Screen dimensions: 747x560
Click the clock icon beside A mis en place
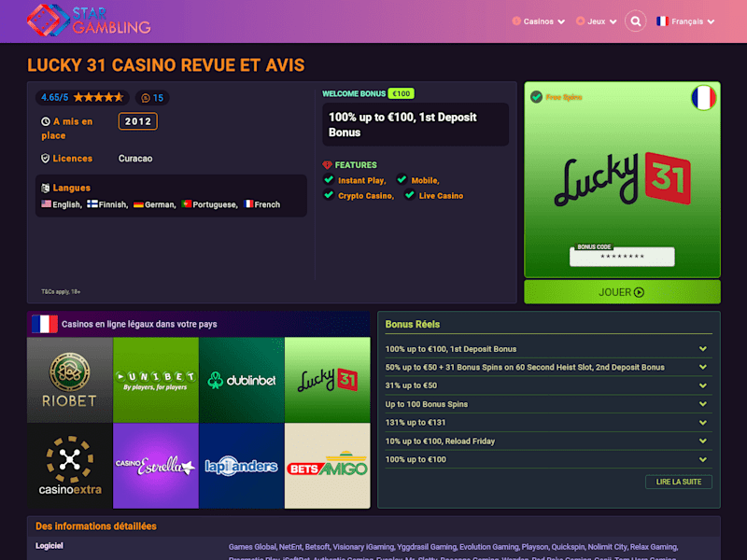point(46,121)
